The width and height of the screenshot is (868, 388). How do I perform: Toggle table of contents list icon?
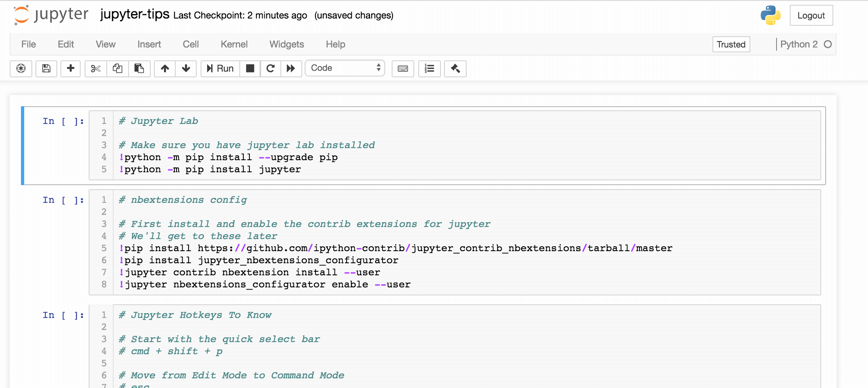[429, 68]
